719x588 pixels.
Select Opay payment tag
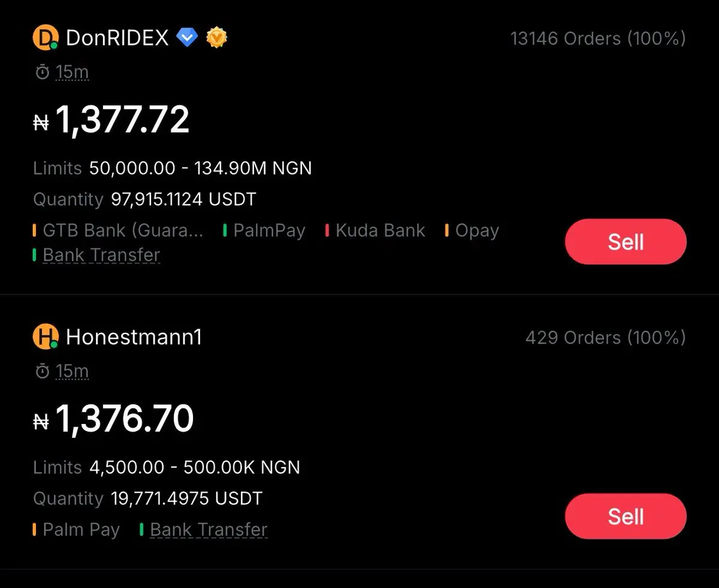point(476,231)
